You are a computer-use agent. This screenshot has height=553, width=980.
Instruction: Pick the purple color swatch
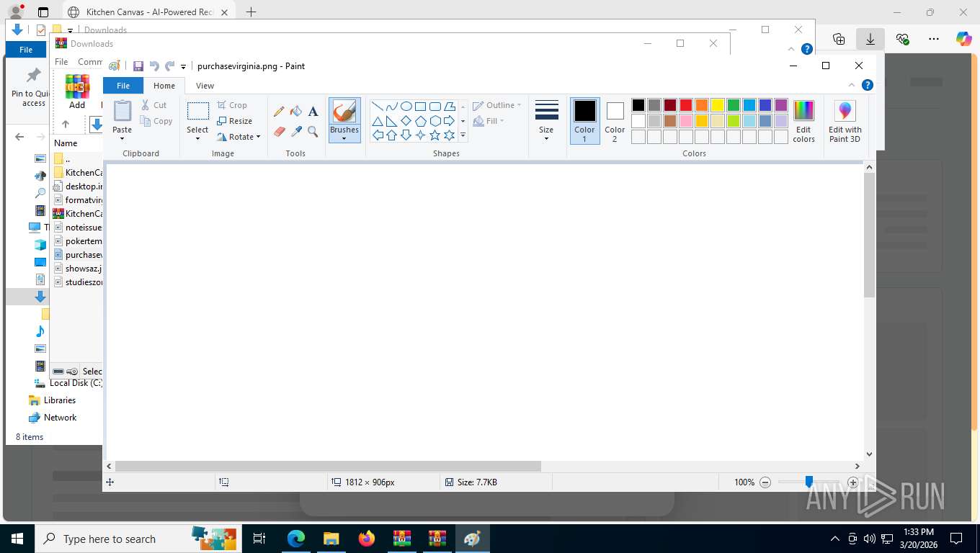(781, 105)
